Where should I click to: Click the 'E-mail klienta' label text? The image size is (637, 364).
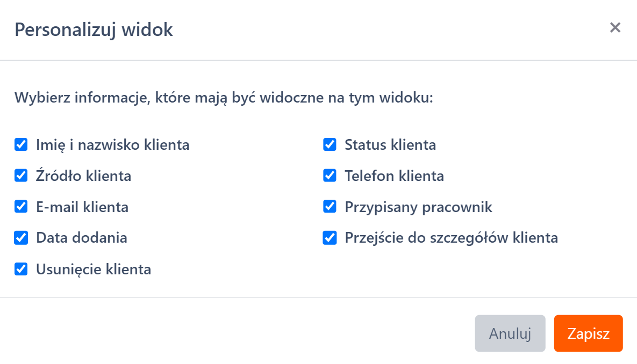point(82,207)
